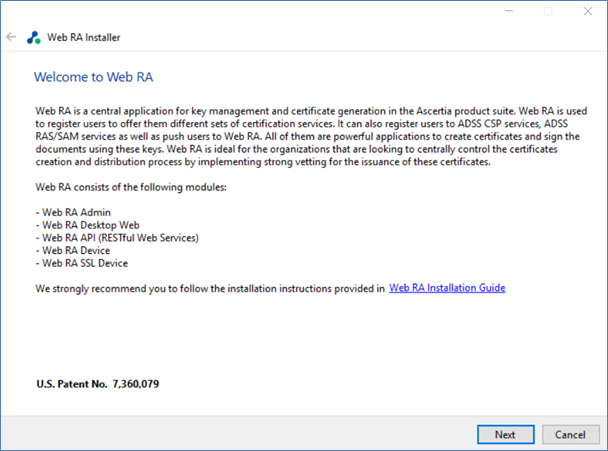Click the back arrow in the header

coord(11,37)
